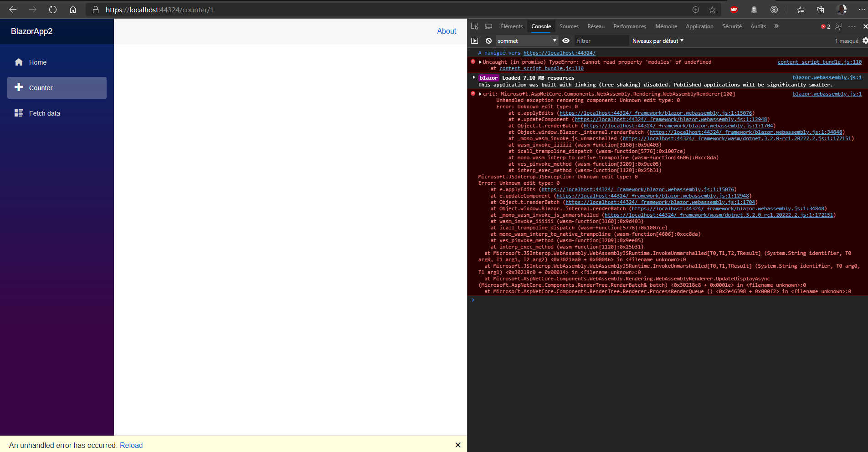
Task: Select the Console tab
Action: pos(541,26)
